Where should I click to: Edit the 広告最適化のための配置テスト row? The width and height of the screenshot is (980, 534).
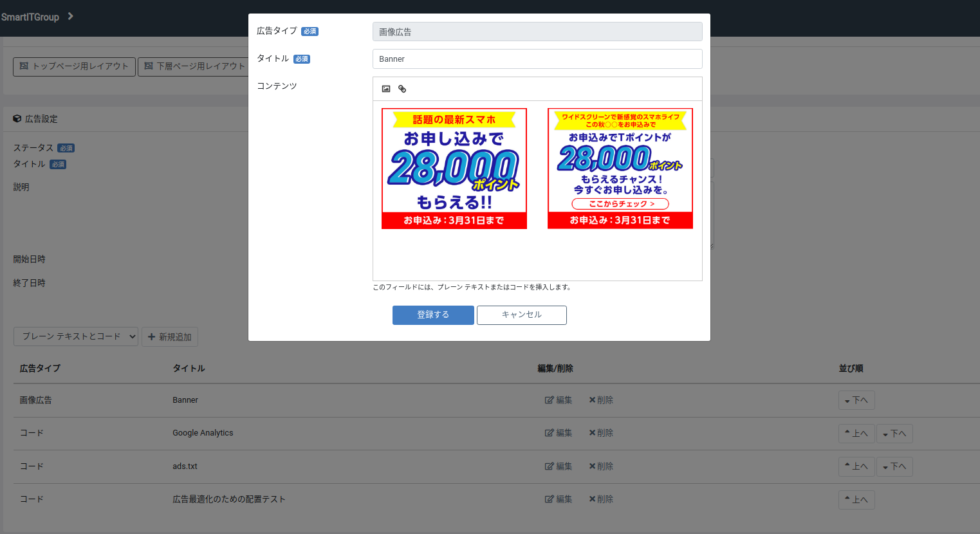[x=559, y=499]
